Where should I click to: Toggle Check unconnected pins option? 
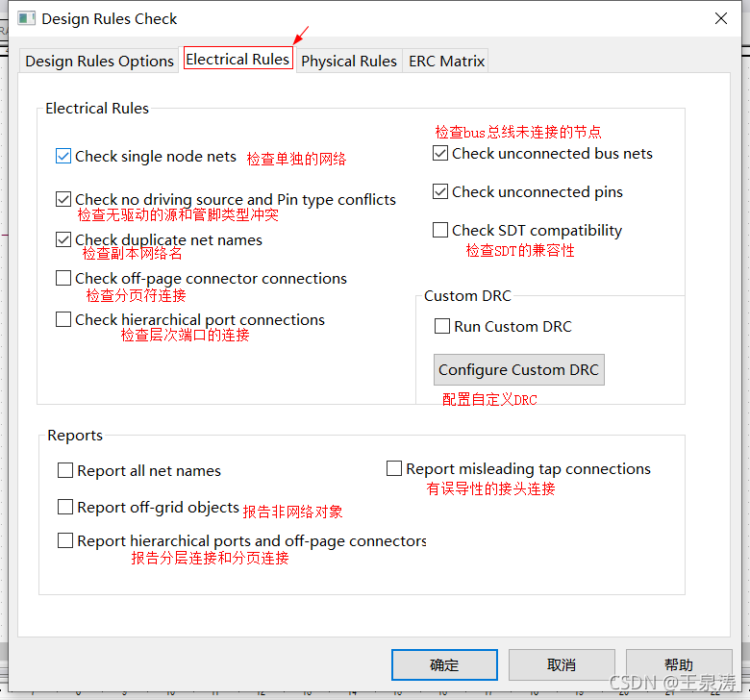click(x=440, y=191)
